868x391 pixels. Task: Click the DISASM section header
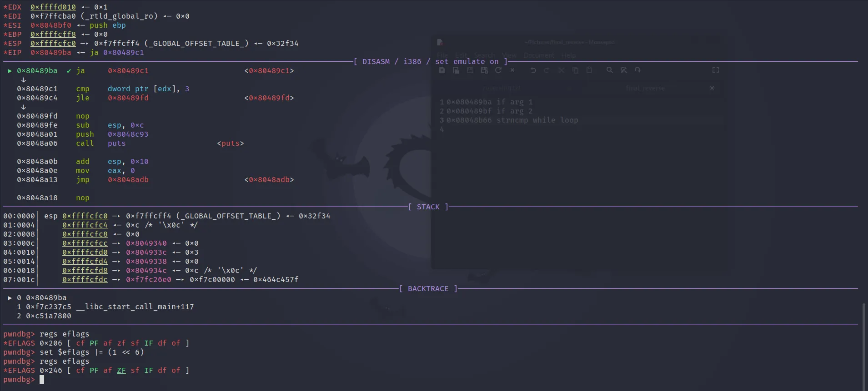pos(430,62)
